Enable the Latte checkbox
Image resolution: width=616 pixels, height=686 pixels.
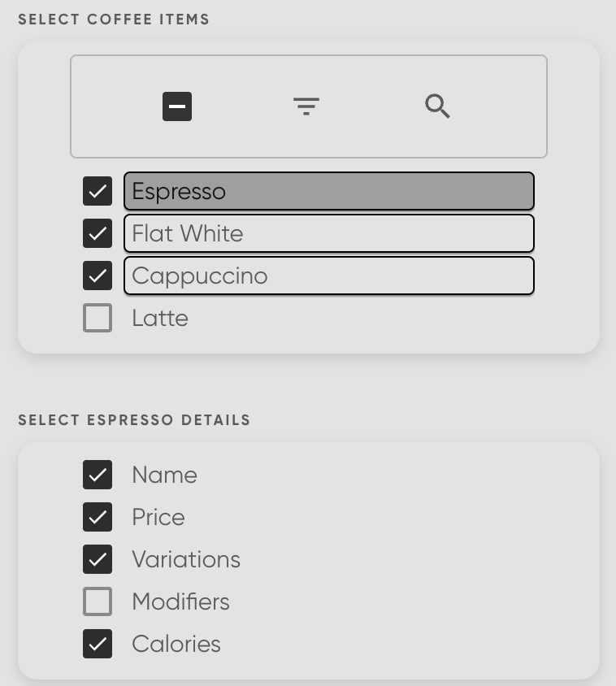(x=98, y=318)
